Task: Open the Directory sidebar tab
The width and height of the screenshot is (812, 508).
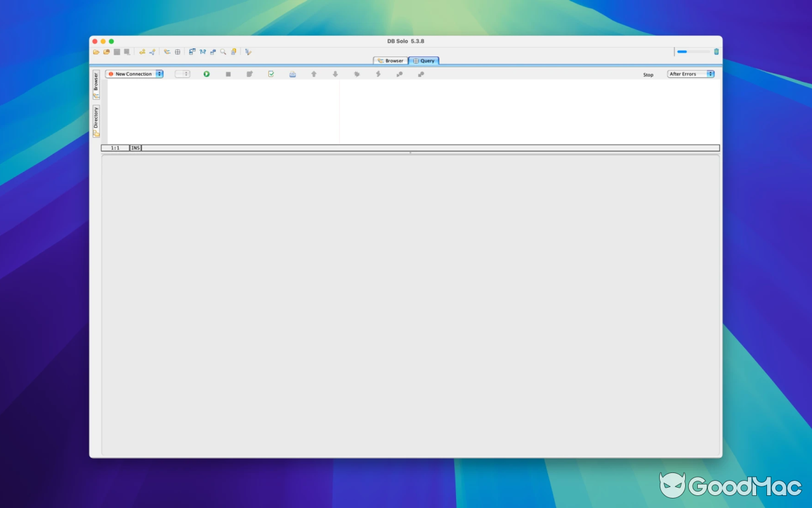Action: point(96,119)
